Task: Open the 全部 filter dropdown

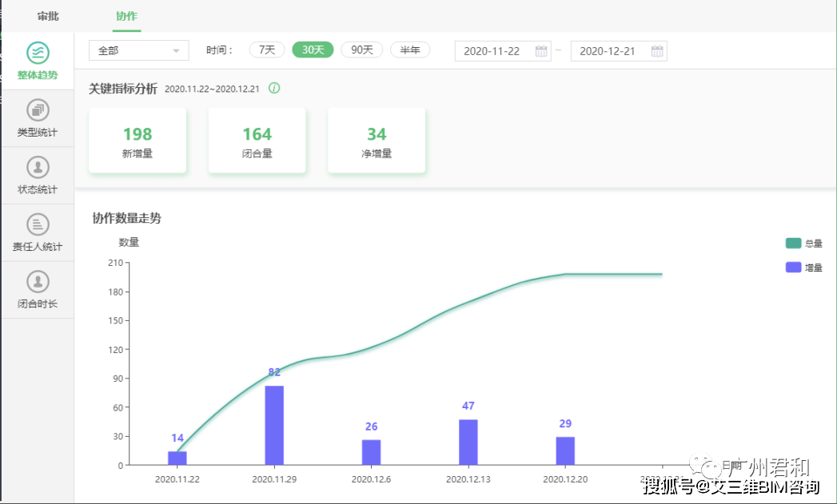Action: [x=139, y=50]
